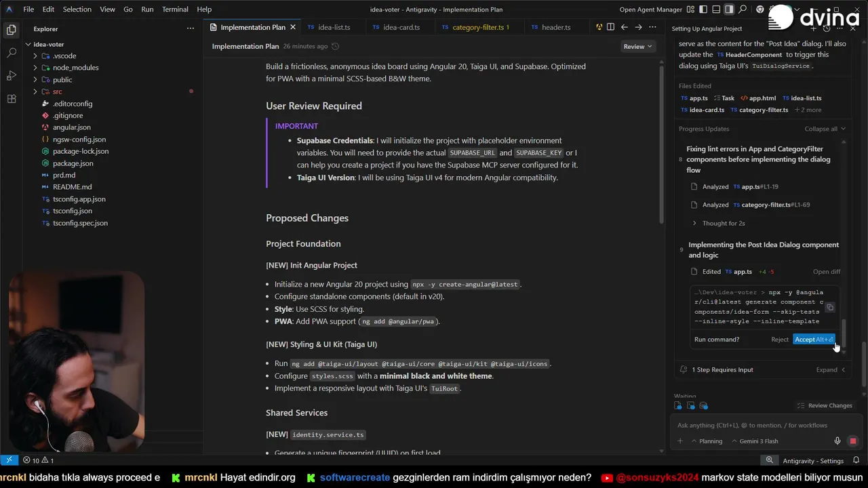Open the Terminal menu

[x=175, y=9]
